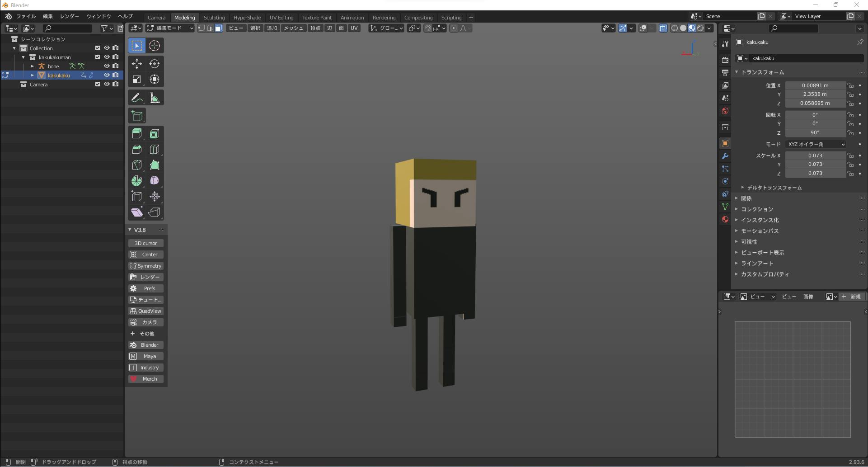Activate the 3D Cursor tool
Screen dimensions: 868x467
click(155, 46)
